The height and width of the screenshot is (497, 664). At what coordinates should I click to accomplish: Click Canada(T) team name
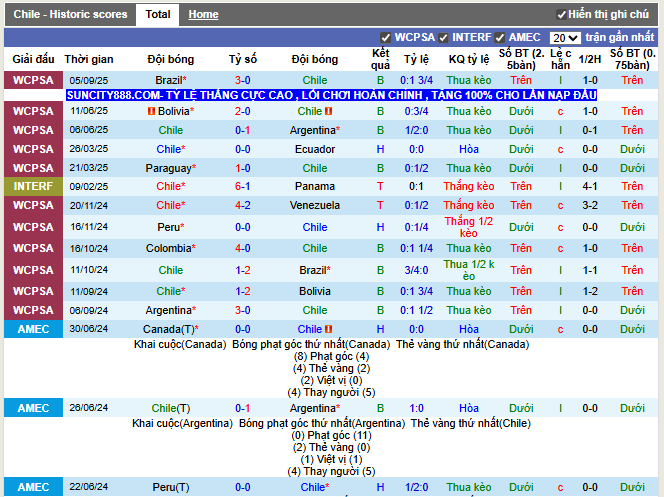(171, 329)
